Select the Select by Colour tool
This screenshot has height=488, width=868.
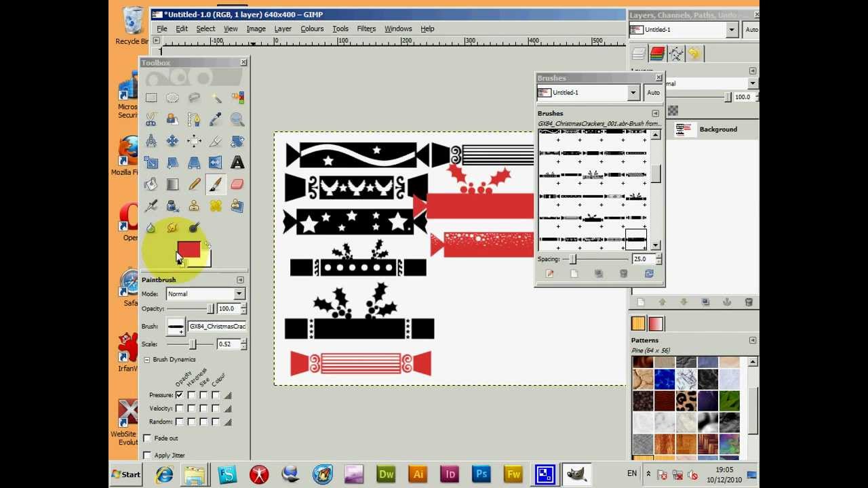click(x=237, y=98)
